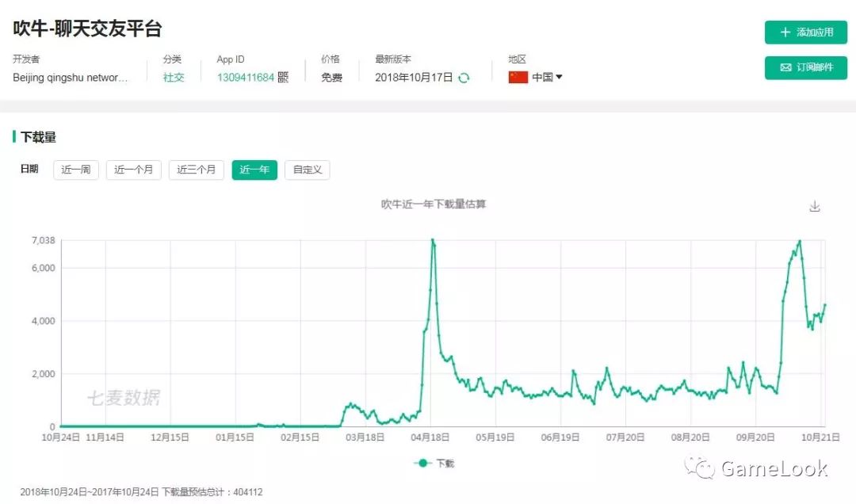Click developer name Beijing qingshu networ…
856x504 pixels.
coord(71,78)
